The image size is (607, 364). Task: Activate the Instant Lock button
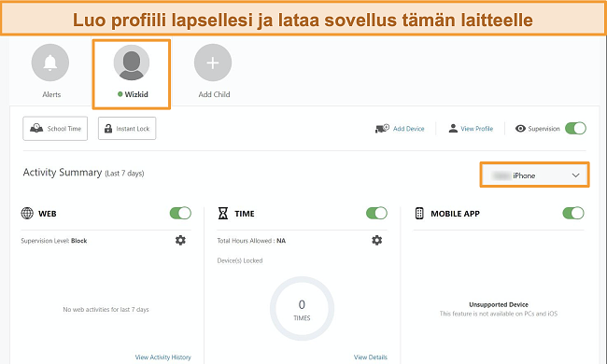127,129
